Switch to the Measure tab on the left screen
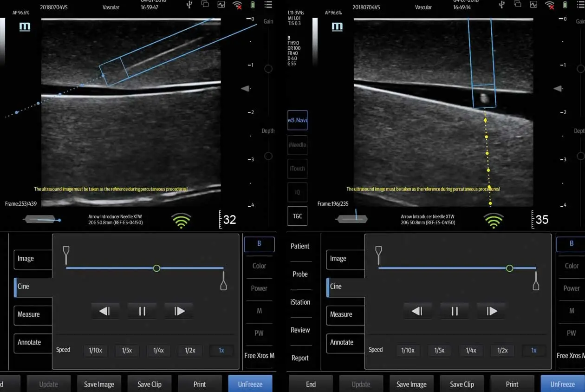 coord(32,314)
